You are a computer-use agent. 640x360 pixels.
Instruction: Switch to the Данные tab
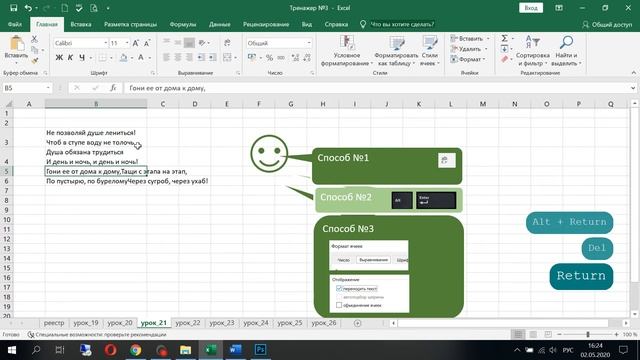(x=220, y=24)
